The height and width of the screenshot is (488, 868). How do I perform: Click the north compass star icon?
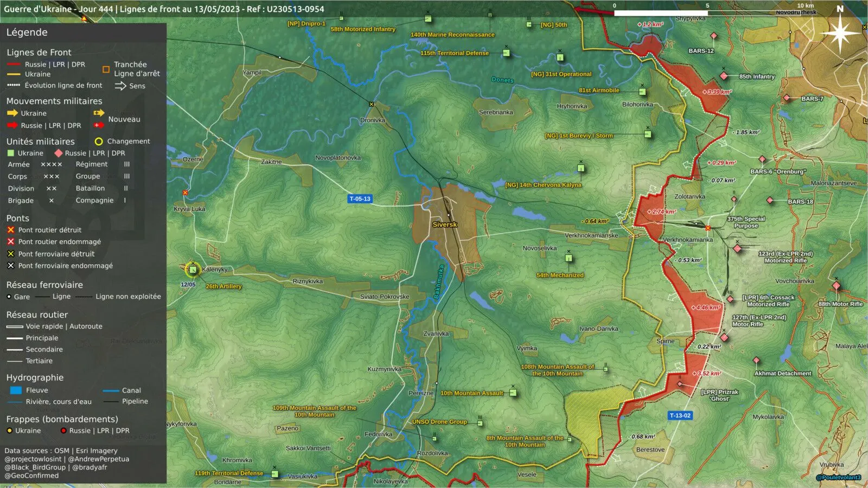point(840,33)
